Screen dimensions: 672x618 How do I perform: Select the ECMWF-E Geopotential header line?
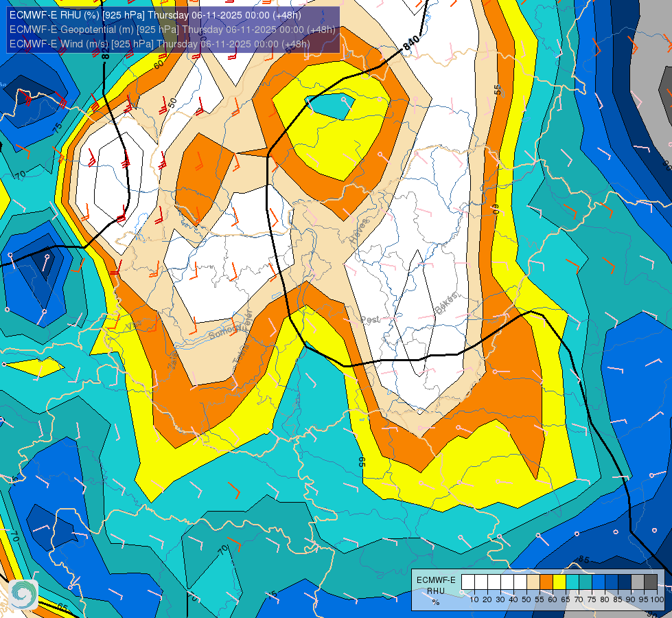172,30
